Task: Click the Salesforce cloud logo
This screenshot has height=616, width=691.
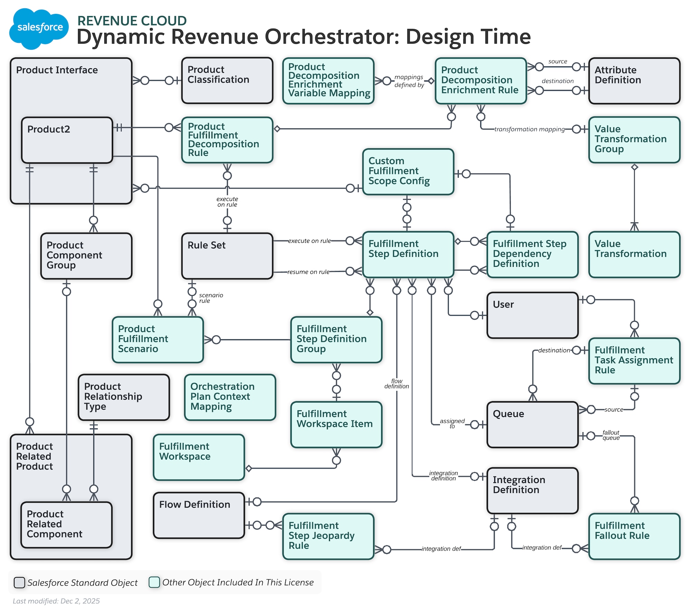Action: 39,27
